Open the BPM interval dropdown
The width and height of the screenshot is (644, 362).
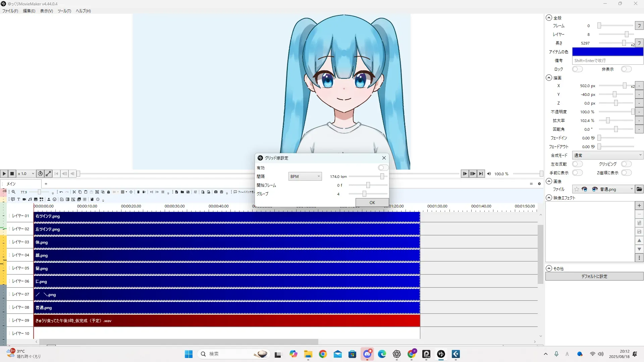point(305,176)
